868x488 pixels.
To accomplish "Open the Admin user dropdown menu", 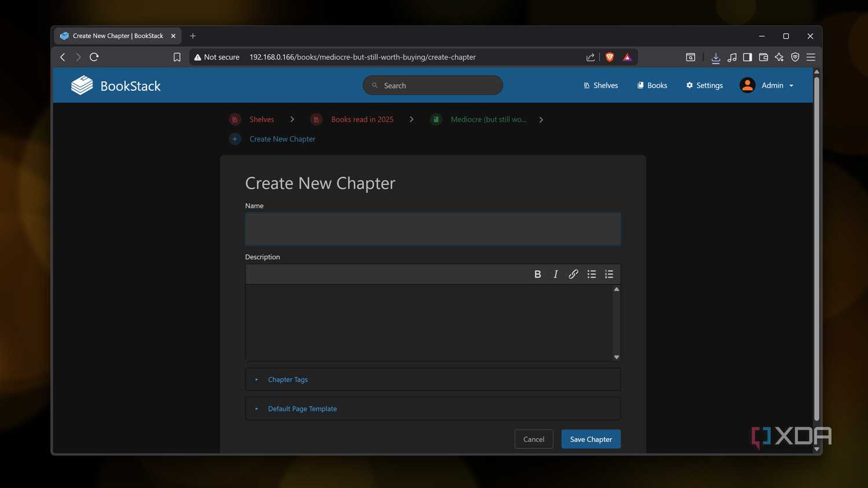I will click(767, 86).
